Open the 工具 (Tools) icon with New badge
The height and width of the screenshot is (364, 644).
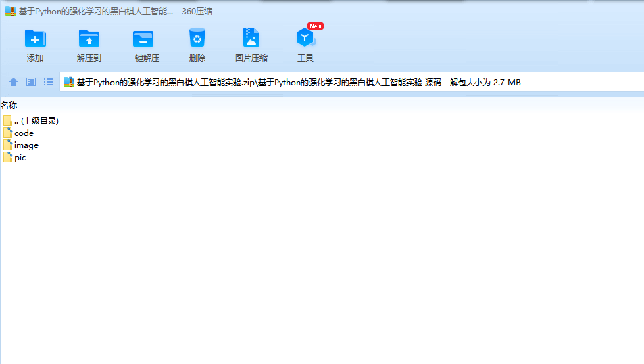tap(305, 38)
